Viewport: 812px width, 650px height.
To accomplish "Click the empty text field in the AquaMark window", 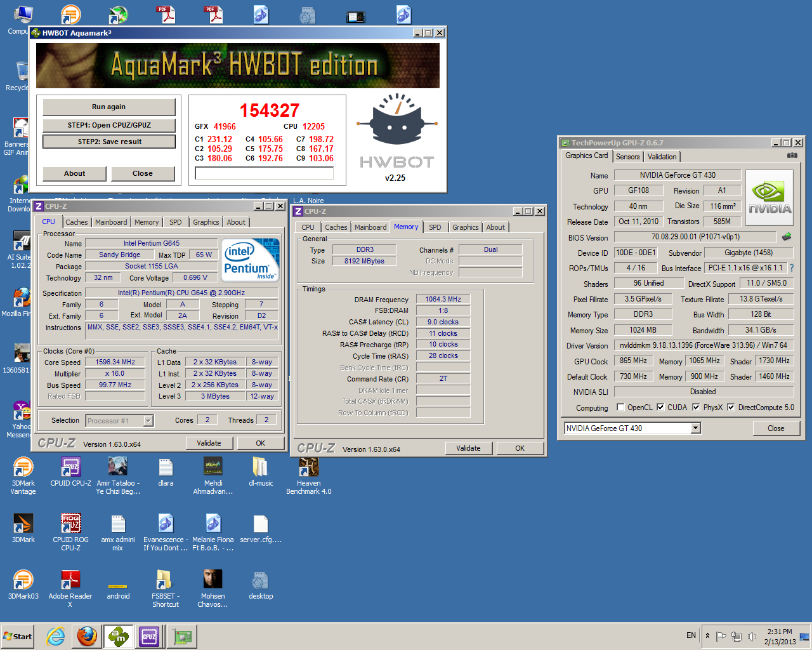I will tap(263, 172).
